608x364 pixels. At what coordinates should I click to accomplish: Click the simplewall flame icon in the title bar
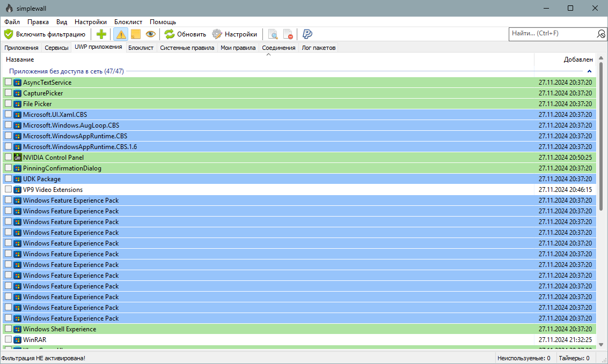[x=9, y=8]
